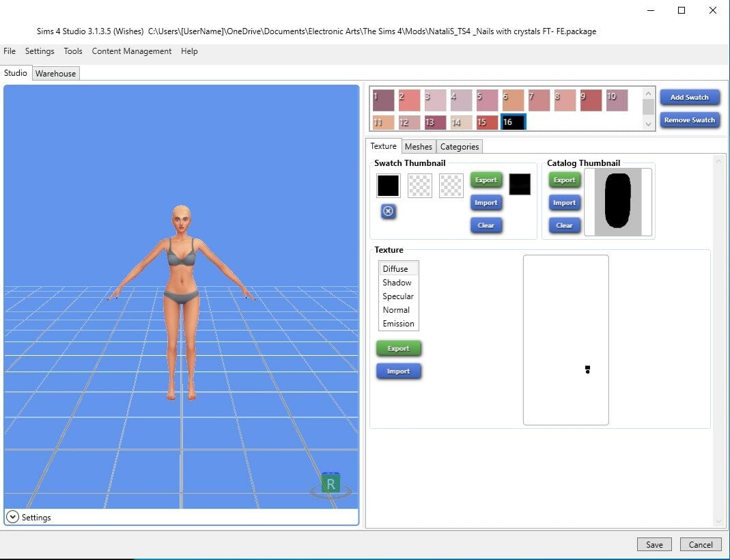Select swatch 10
Viewport: 730px width, 560px height.
(617, 100)
